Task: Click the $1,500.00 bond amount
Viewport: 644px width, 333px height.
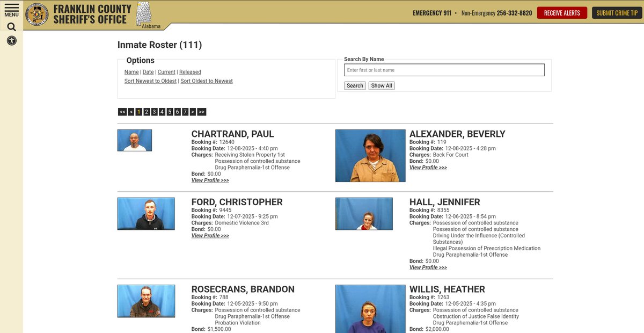Action: pos(219,330)
